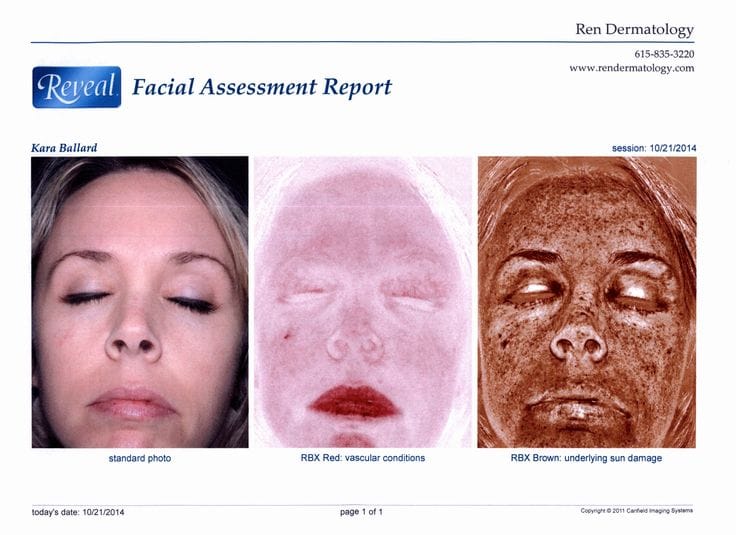Click the Canfield Imaging Systems copyright notice
The image size is (736, 535).
(x=636, y=511)
